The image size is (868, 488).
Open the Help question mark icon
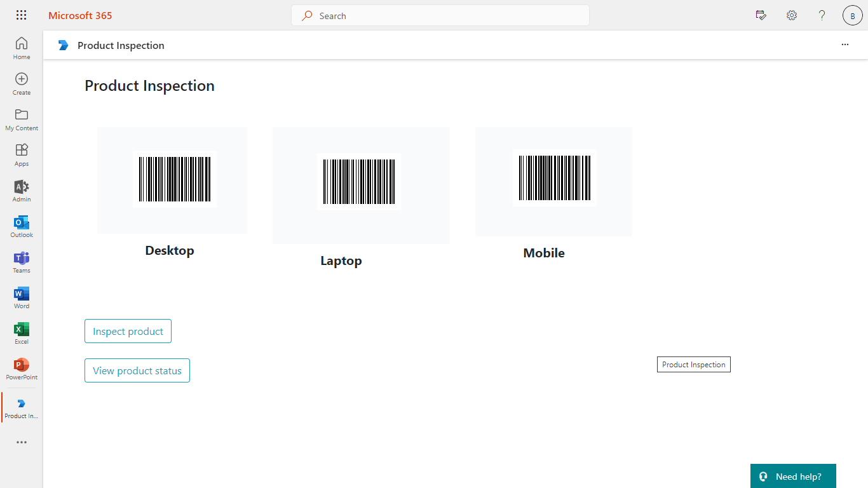[x=822, y=15]
